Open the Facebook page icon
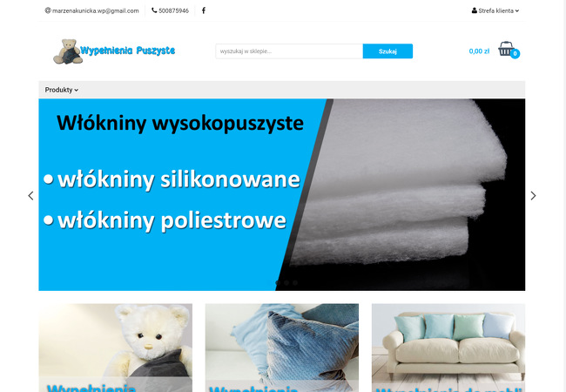 click(204, 10)
